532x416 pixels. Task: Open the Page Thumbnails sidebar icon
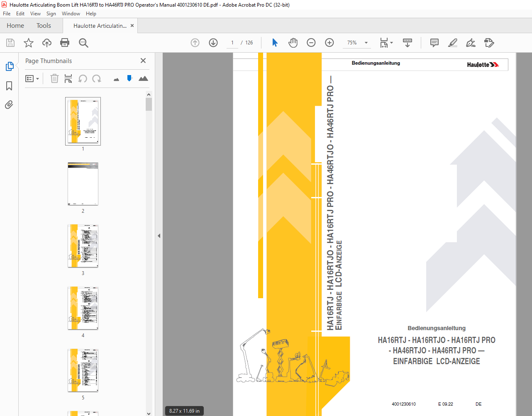click(x=9, y=66)
